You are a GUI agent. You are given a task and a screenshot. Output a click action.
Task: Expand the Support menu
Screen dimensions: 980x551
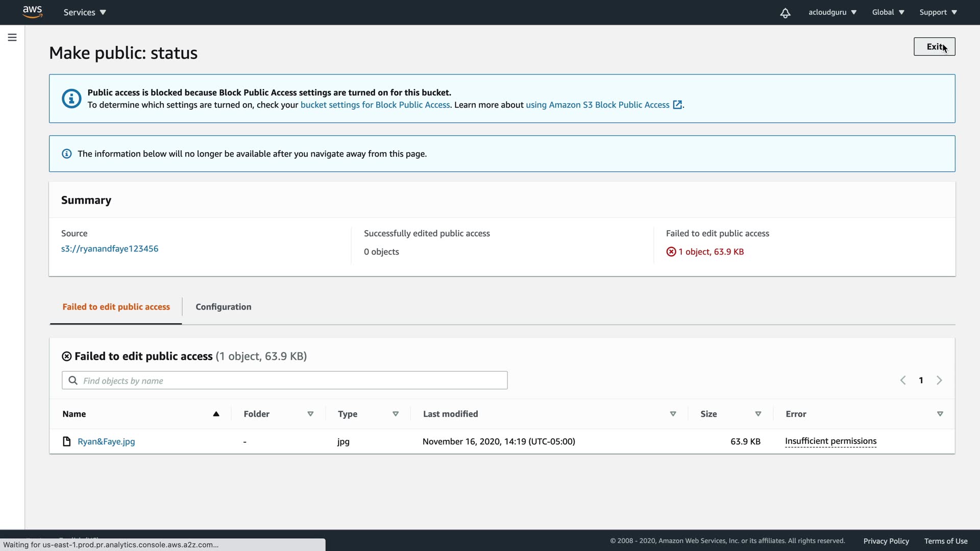tap(938, 12)
